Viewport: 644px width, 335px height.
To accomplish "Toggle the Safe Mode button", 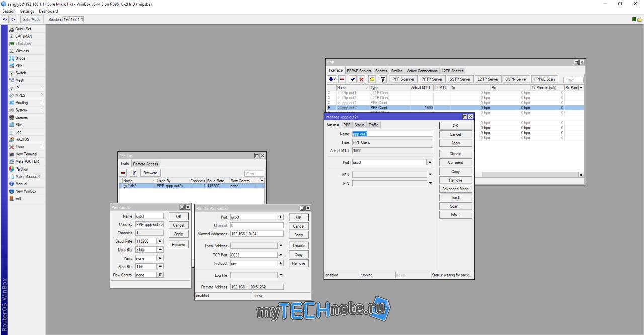I will (32, 19).
